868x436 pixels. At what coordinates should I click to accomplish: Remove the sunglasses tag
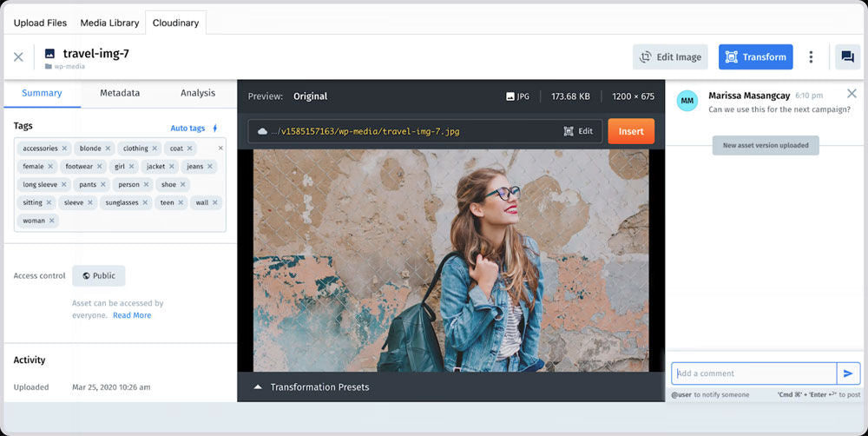[145, 202]
